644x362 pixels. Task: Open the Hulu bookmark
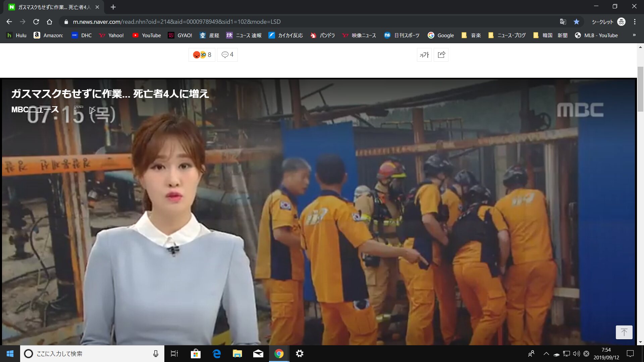[x=16, y=35]
